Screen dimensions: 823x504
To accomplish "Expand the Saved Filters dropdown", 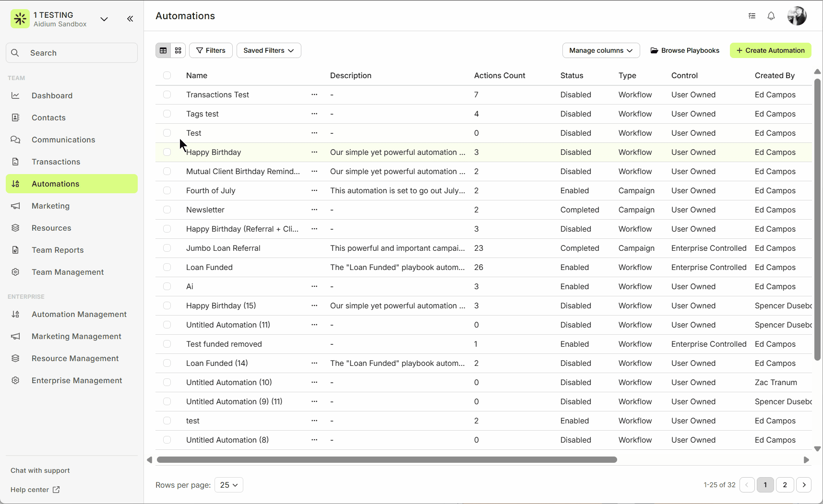I will [269, 50].
